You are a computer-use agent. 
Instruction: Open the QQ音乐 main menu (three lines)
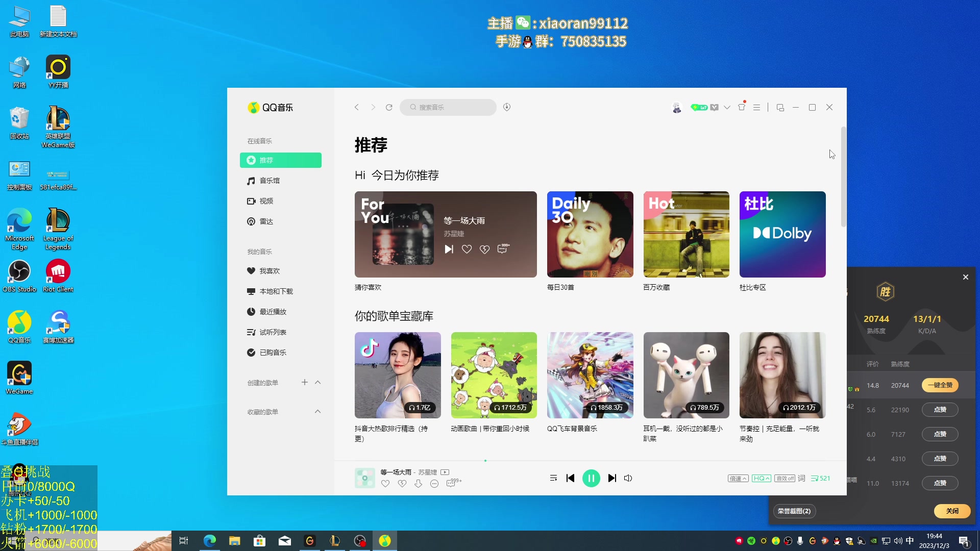click(756, 108)
